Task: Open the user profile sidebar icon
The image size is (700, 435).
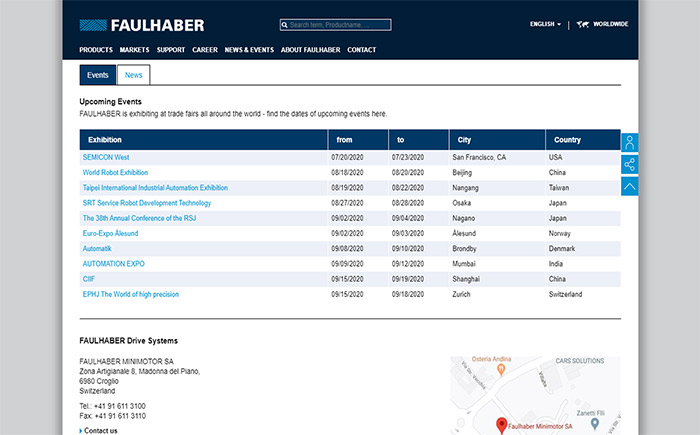Action: click(x=629, y=143)
